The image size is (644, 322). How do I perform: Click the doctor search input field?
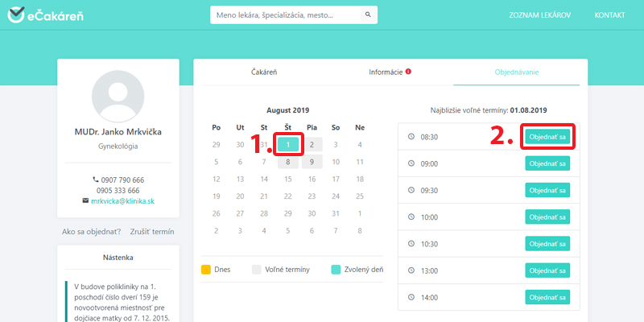pos(286,15)
